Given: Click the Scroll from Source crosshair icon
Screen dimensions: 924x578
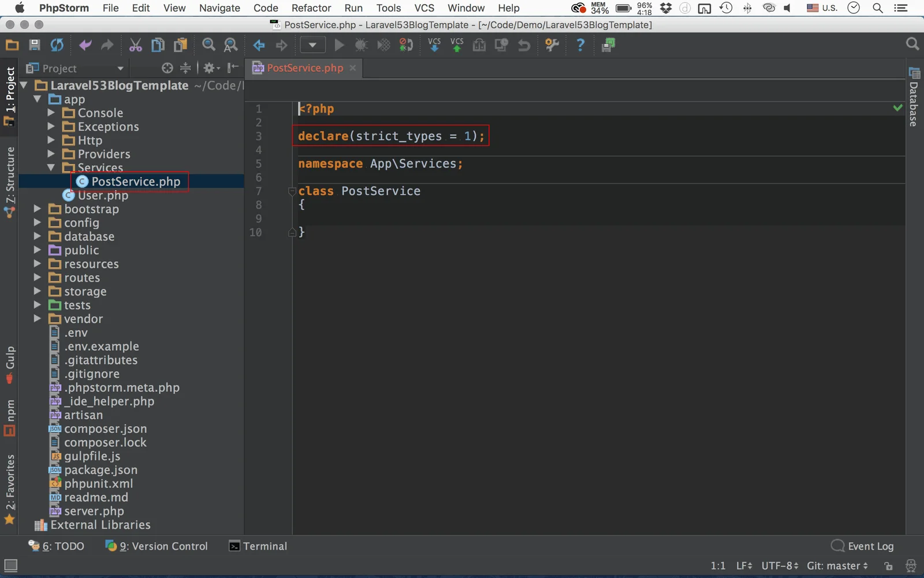Looking at the screenshot, I should (167, 68).
